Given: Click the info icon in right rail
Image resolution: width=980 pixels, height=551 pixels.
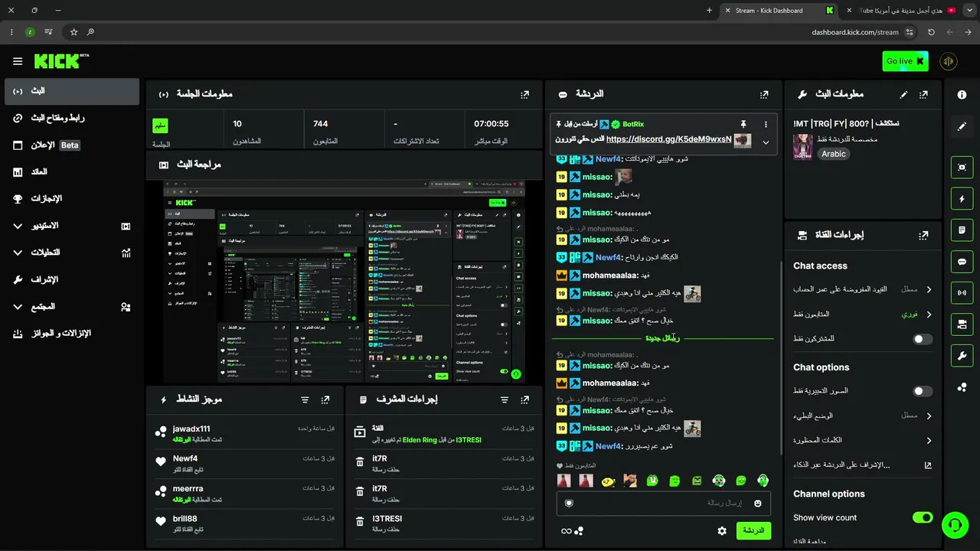Looking at the screenshot, I should [962, 94].
